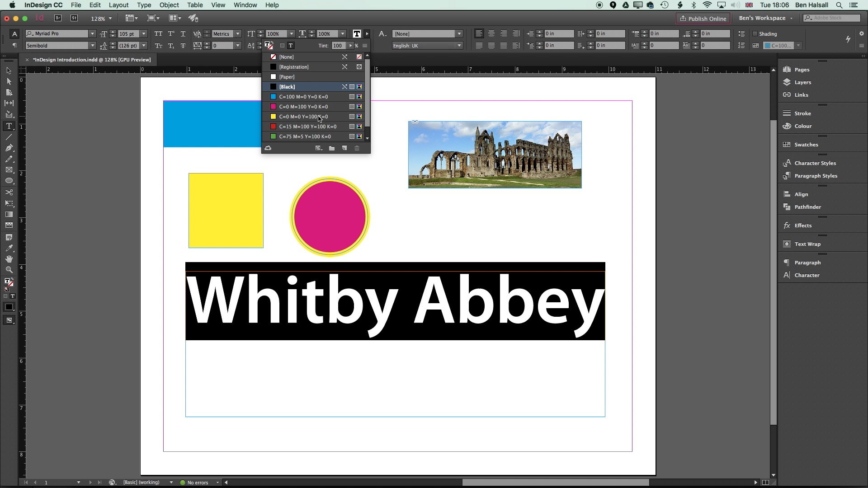
Task: Select the Zoom tool
Action: 9,270
